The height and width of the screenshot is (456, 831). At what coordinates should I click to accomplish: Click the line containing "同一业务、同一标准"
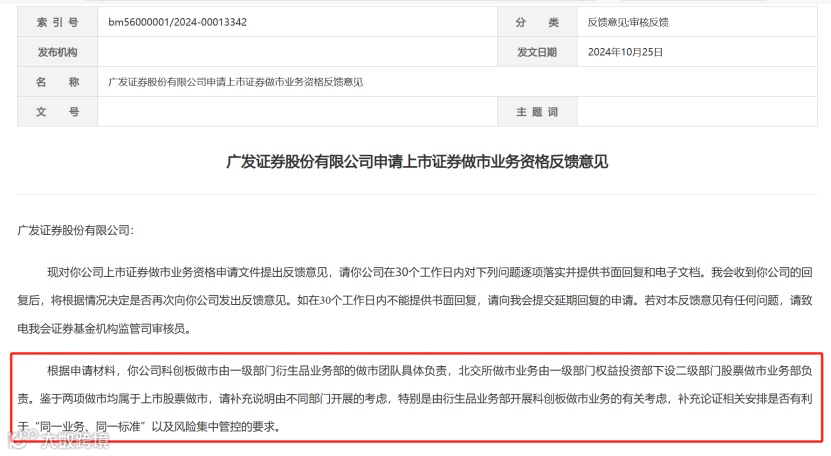149,426
